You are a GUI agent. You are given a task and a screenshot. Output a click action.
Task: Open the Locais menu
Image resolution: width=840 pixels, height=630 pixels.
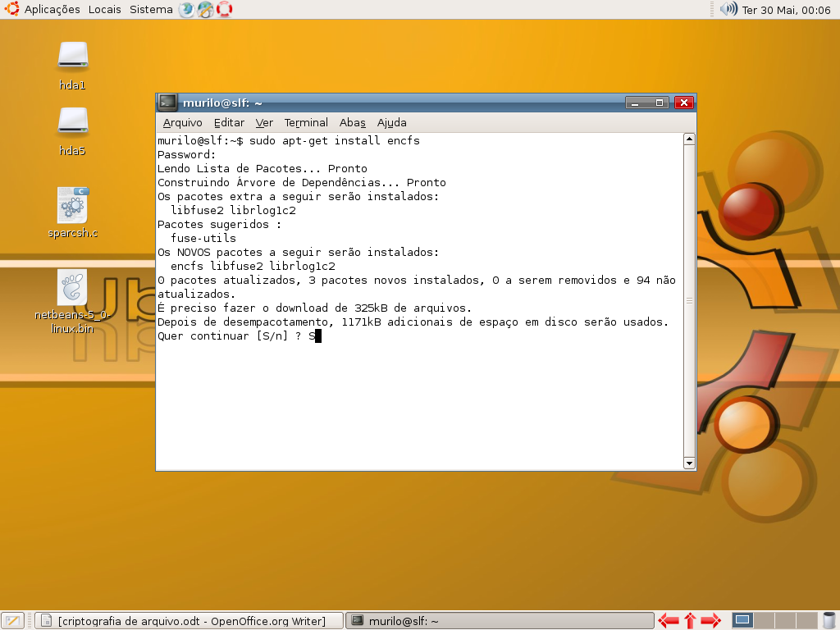coord(104,10)
